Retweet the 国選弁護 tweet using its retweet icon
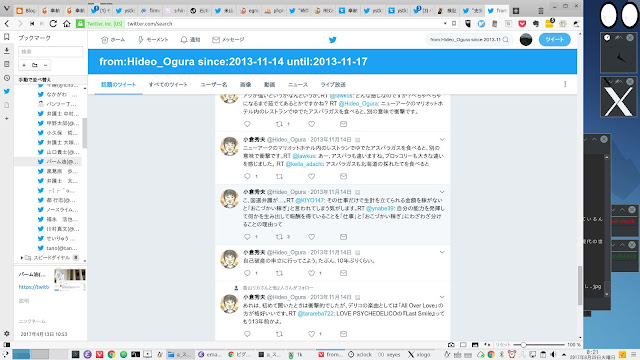The width and height of the screenshot is (640, 360). 279,237
